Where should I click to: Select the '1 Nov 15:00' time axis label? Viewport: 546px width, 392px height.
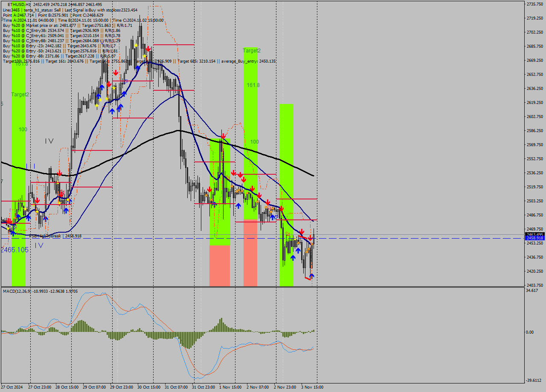coord(230,387)
